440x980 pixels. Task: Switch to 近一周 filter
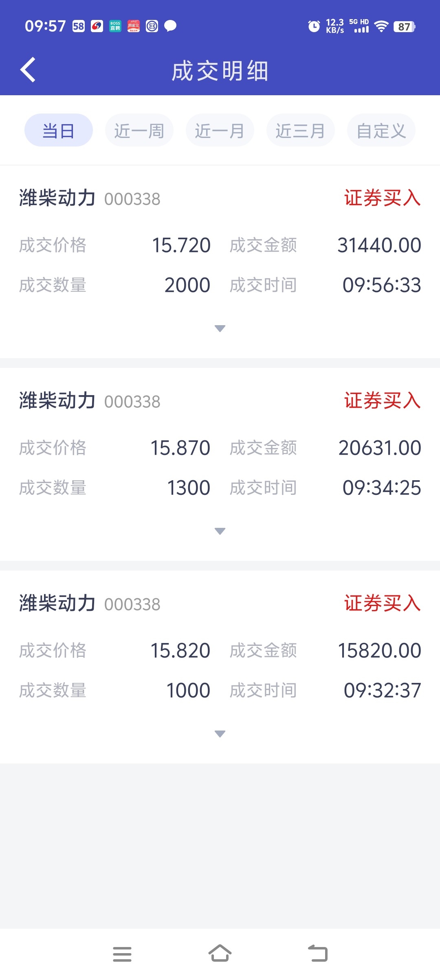(x=139, y=130)
